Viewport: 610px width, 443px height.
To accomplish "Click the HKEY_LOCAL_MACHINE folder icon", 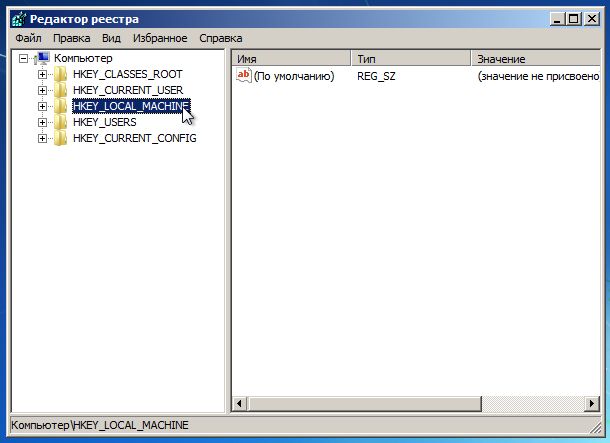I will 61,106.
